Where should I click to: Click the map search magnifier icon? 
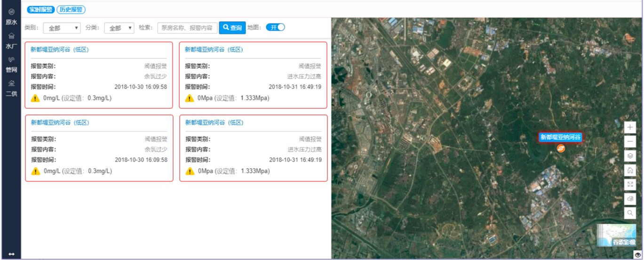[630, 213]
